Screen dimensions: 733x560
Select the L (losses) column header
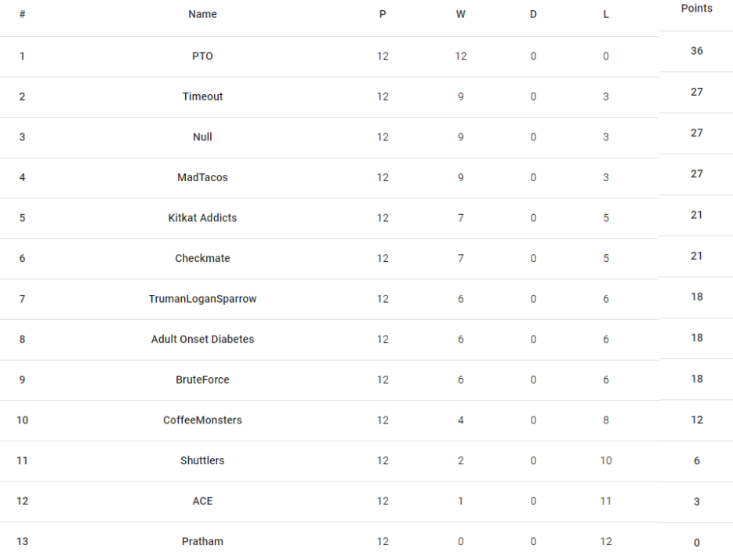tap(606, 14)
